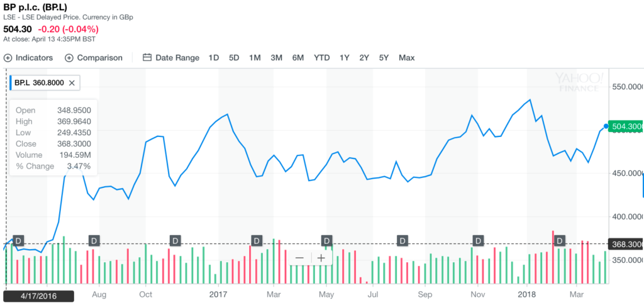
Task: Remove the BP.L series chip
Action: tap(72, 82)
